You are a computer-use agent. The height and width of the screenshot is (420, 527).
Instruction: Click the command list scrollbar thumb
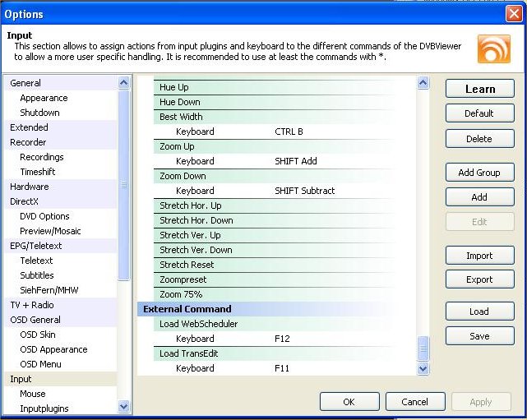coord(423,348)
